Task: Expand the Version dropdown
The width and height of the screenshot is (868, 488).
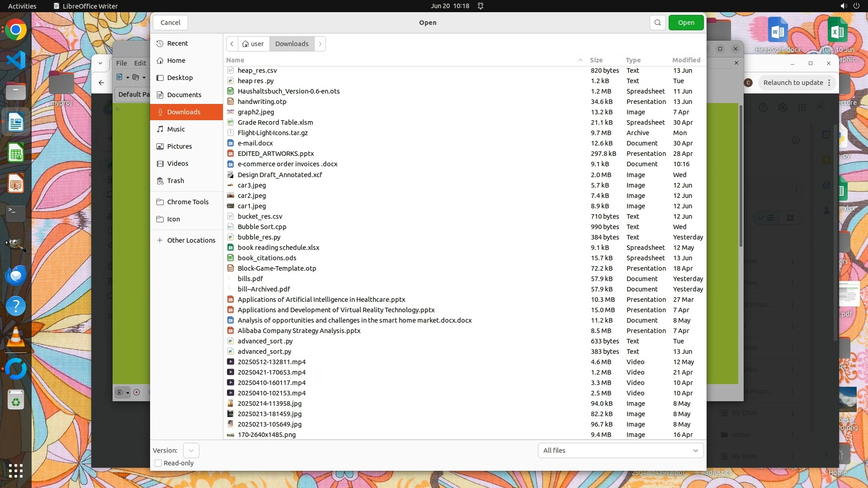Action: point(191,450)
